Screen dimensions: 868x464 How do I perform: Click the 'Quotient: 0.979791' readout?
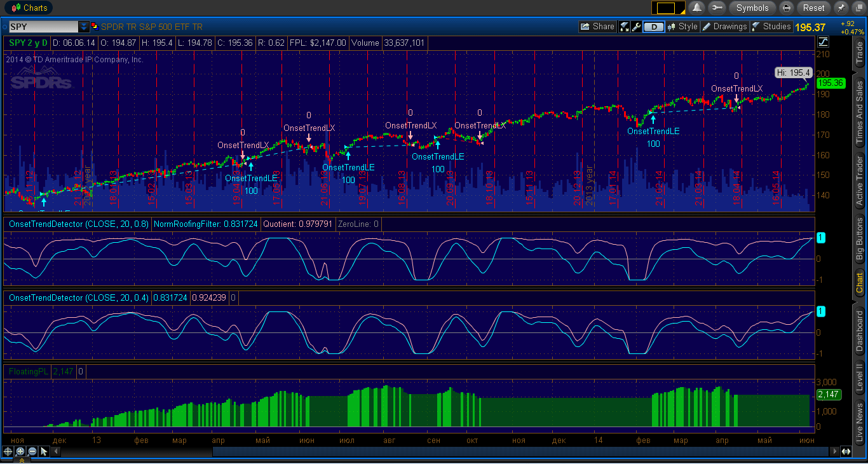coord(298,224)
